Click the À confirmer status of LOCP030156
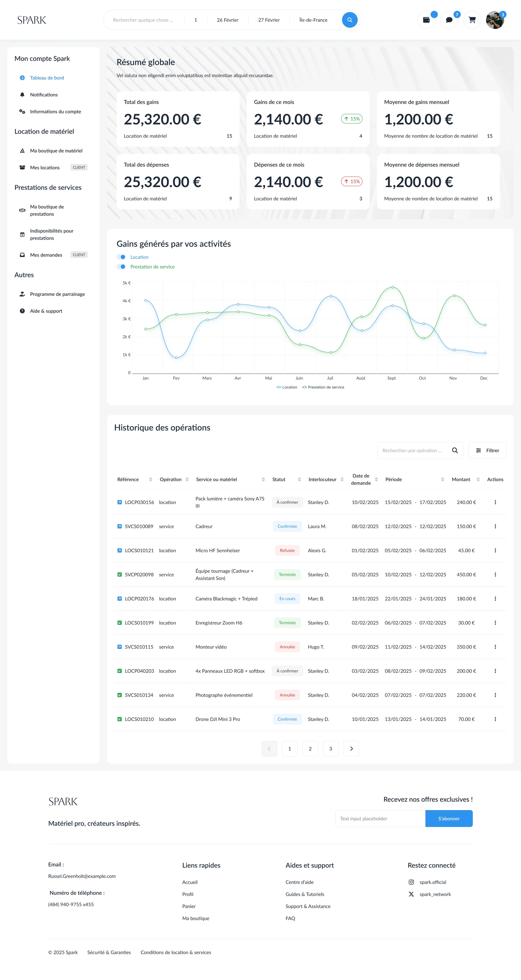Viewport: 521px width, 980px height. (287, 502)
